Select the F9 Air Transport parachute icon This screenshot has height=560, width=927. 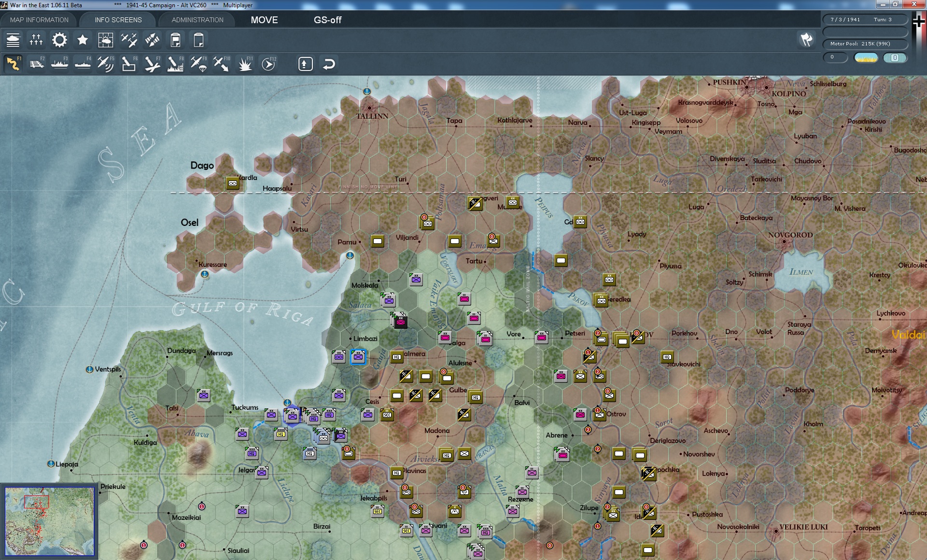[x=198, y=64]
